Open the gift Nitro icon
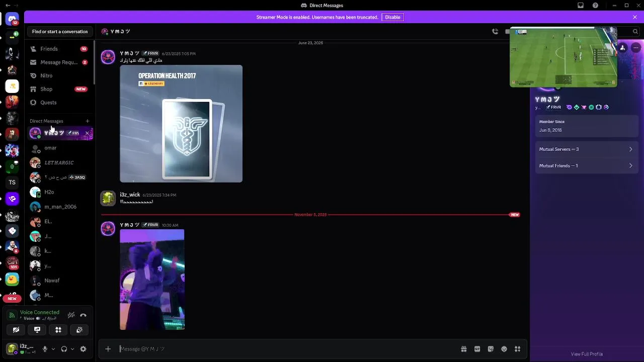The image size is (644, 362). pyautogui.click(x=464, y=349)
